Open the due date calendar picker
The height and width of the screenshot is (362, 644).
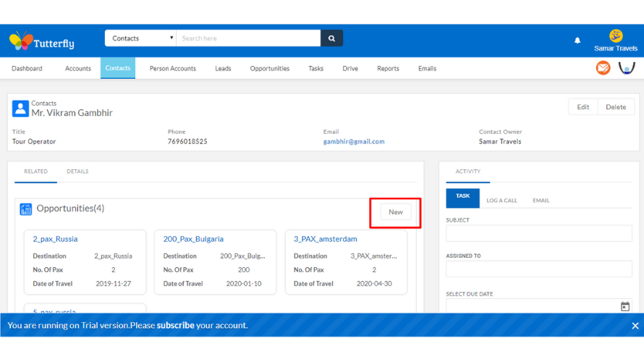[625, 307]
